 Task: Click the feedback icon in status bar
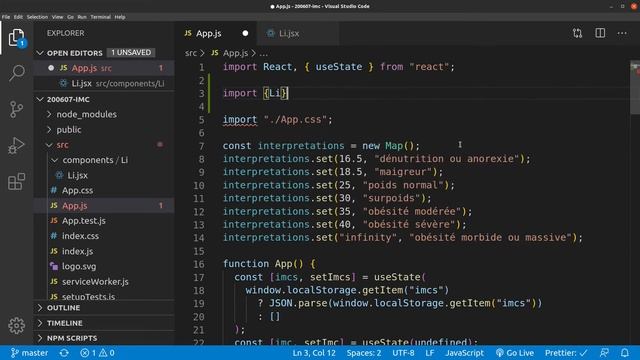pyautogui.click(x=604, y=353)
